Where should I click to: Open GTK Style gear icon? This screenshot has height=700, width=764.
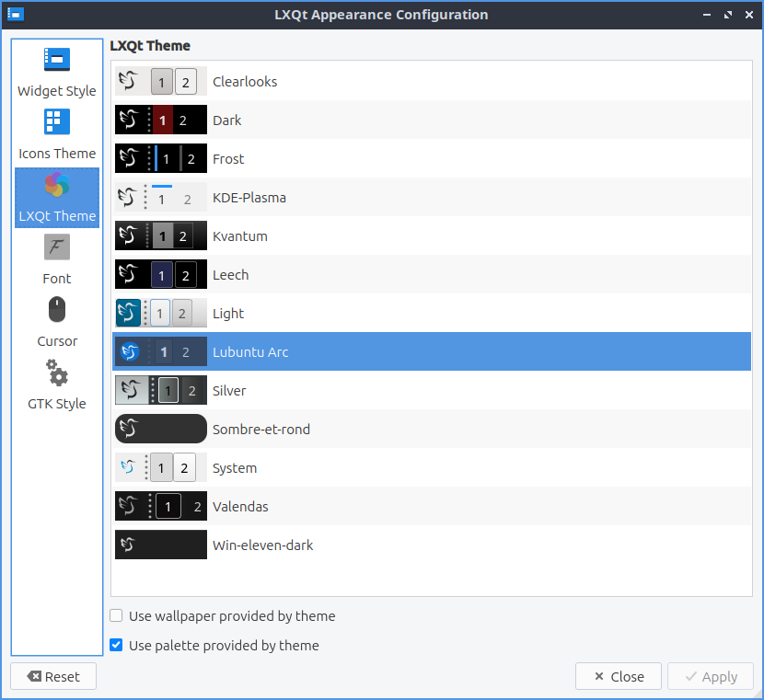tap(57, 373)
